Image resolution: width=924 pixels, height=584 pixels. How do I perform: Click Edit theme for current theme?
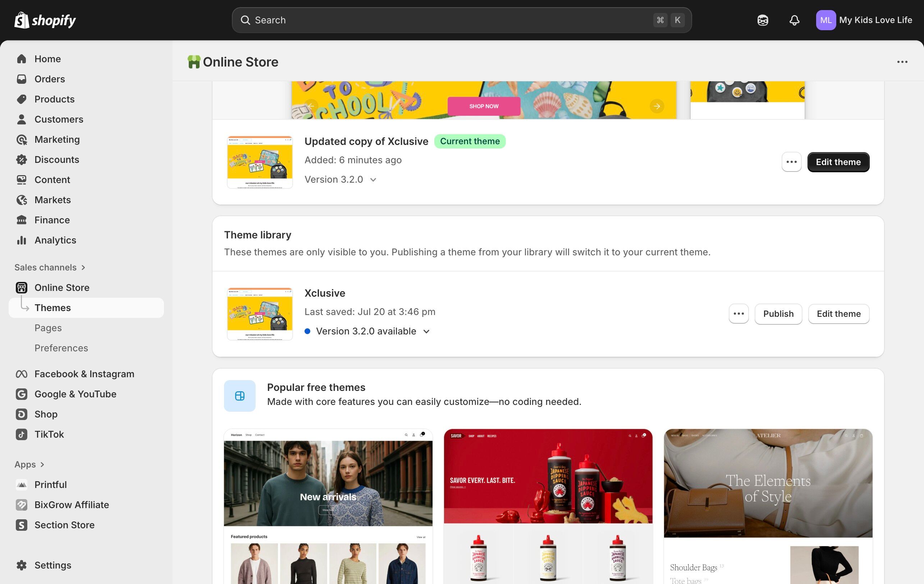838,162
